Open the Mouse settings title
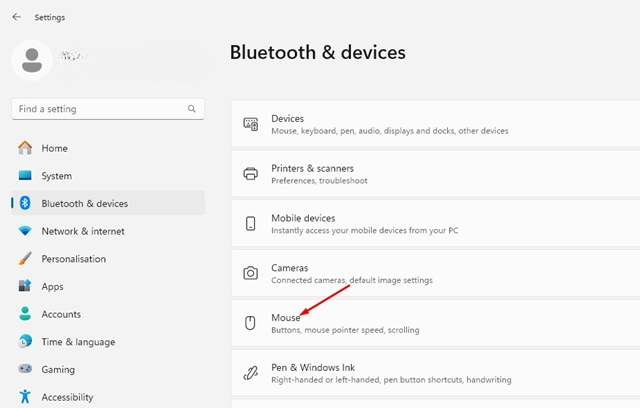This screenshot has height=408, width=640. (286, 317)
